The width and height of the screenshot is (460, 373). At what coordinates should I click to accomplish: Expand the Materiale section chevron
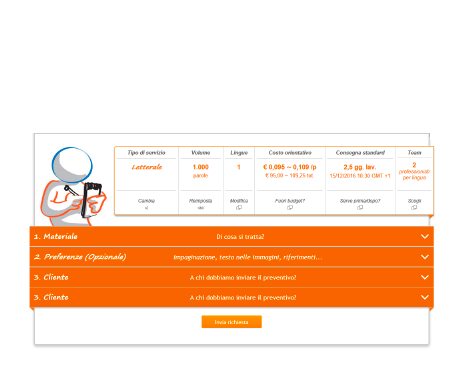(x=425, y=237)
